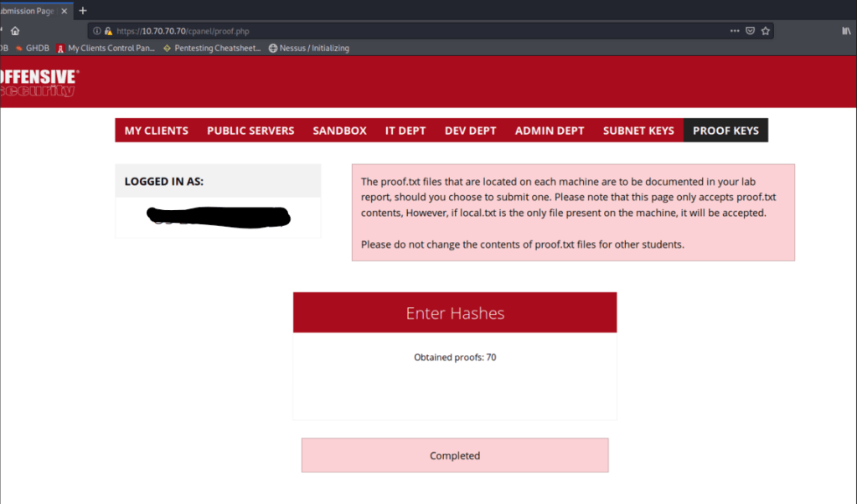The image size is (857, 504).
Task: Bookmark this page with the star icon
Action: (765, 31)
